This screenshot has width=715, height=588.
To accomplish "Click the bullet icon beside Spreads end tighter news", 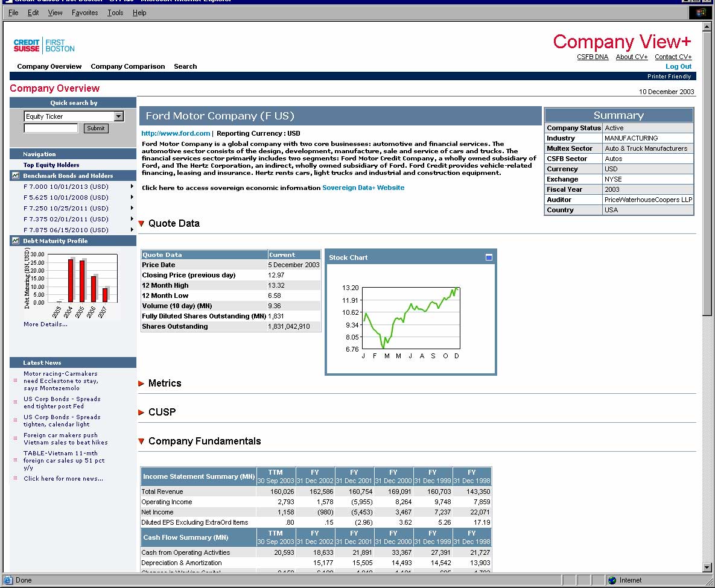I will 16,402.
